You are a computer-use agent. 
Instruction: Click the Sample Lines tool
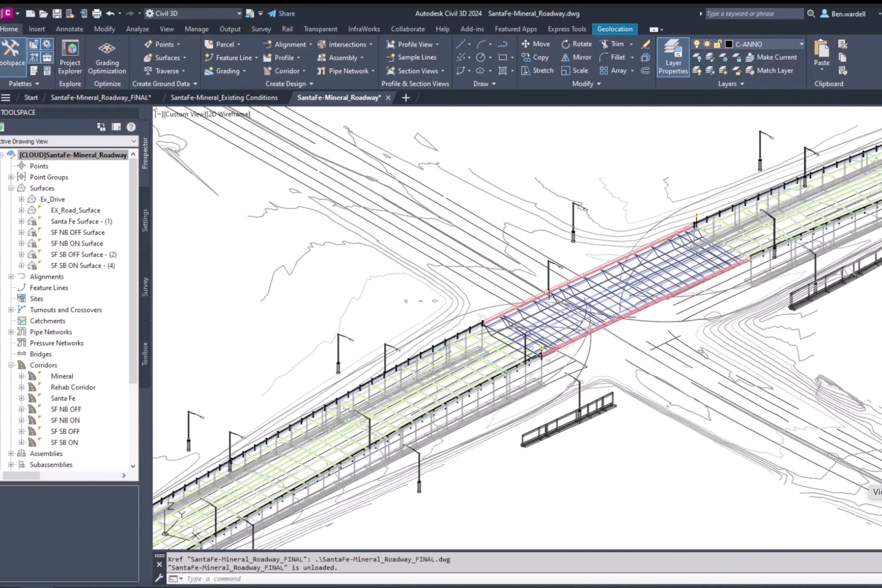(x=412, y=57)
